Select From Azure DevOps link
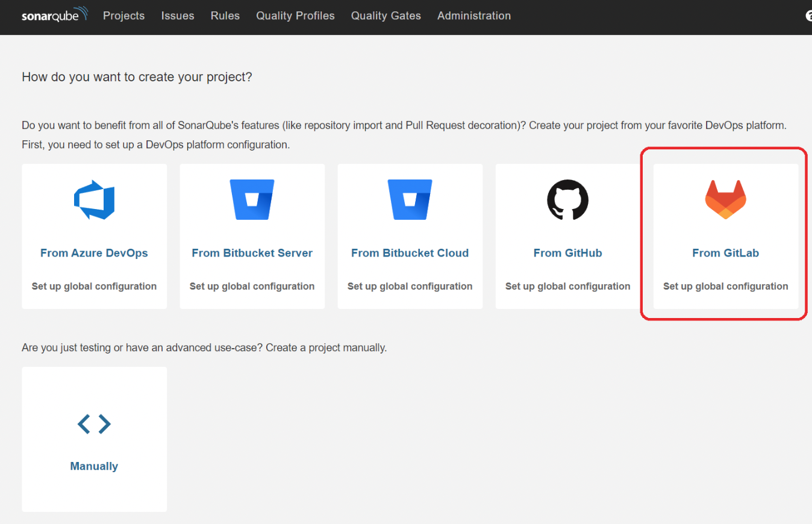The width and height of the screenshot is (812, 524). pos(94,253)
